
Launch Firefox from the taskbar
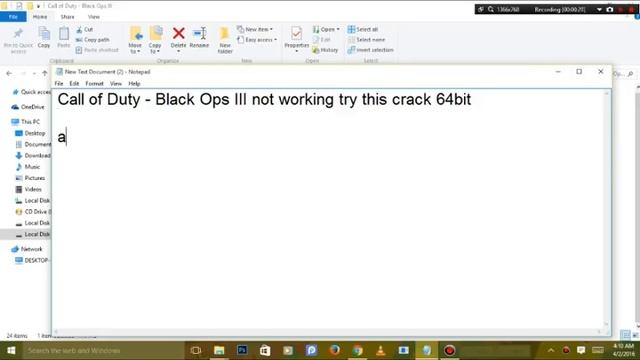(x=335, y=350)
